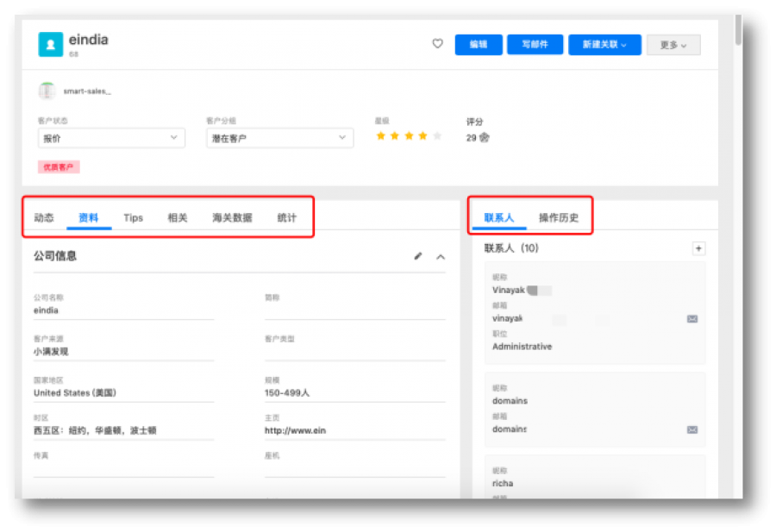
Task: Select the domains contact nickname
Action: [510, 401]
